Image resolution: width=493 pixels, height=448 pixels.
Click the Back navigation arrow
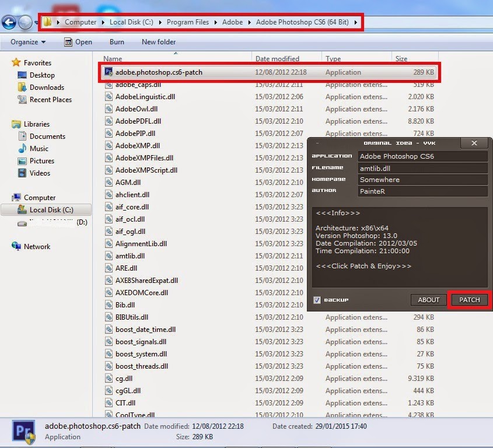tap(9, 22)
